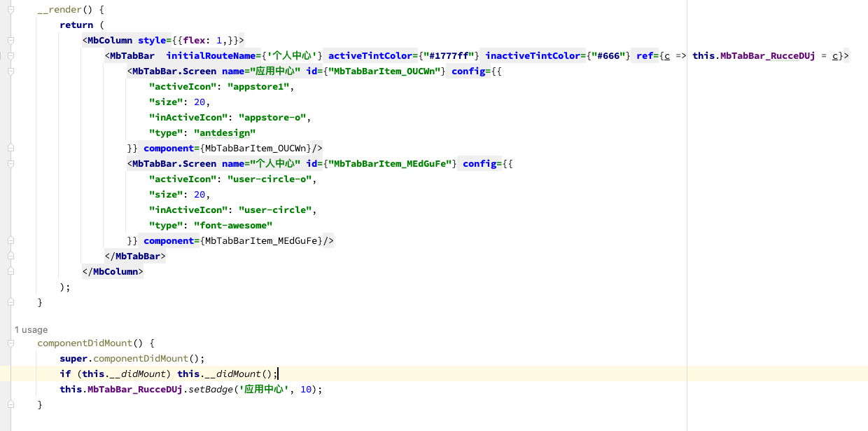Fold the second MbTabBar.Screen config block

[10, 163]
